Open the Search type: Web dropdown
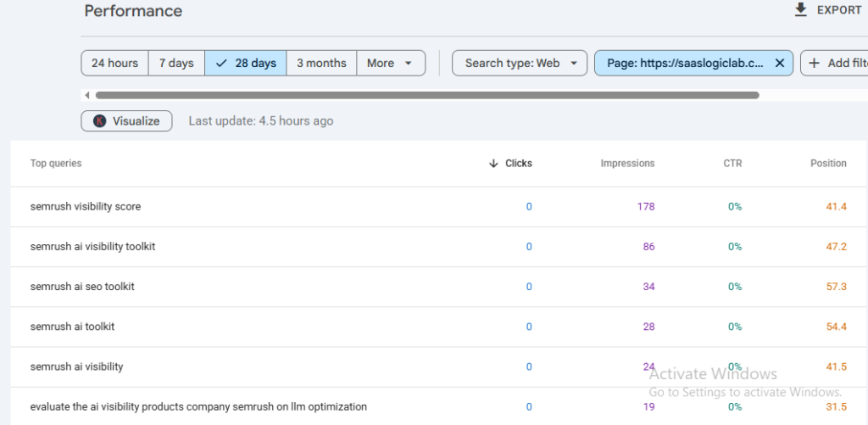The height and width of the screenshot is (425, 868). 520,63
